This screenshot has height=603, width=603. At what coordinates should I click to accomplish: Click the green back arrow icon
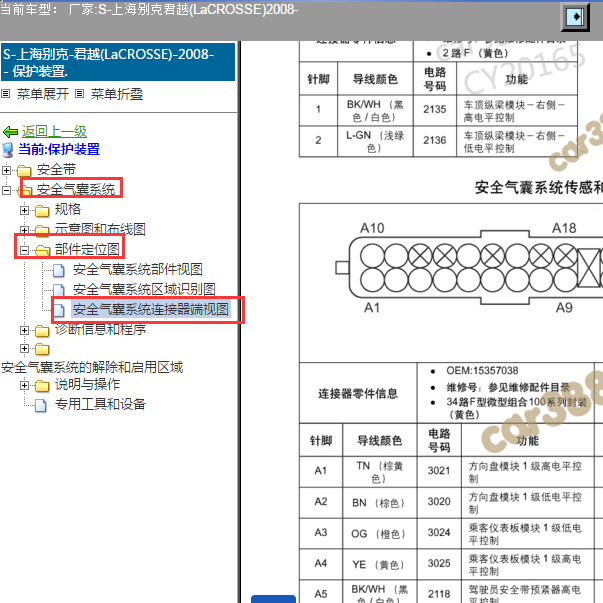[x=10, y=132]
